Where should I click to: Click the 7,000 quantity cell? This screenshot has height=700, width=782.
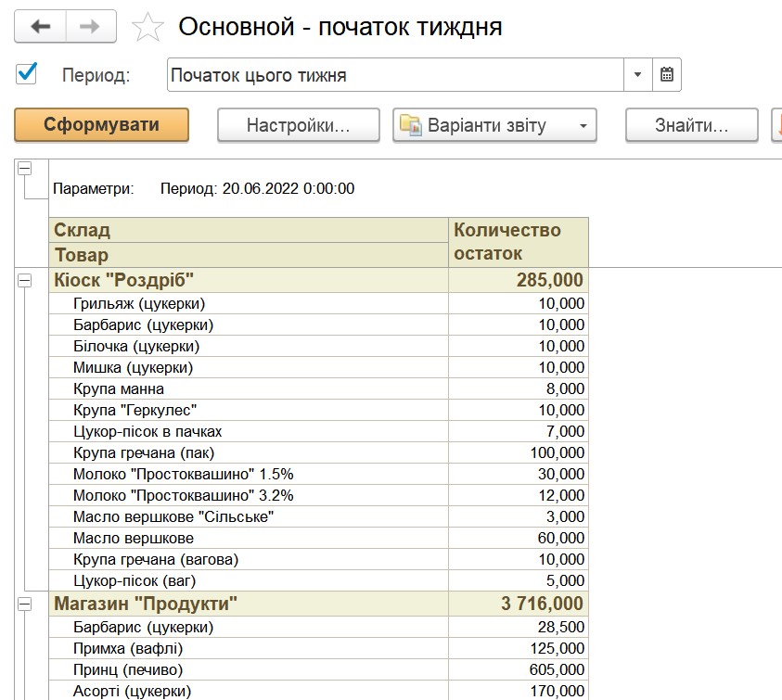click(x=519, y=431)
